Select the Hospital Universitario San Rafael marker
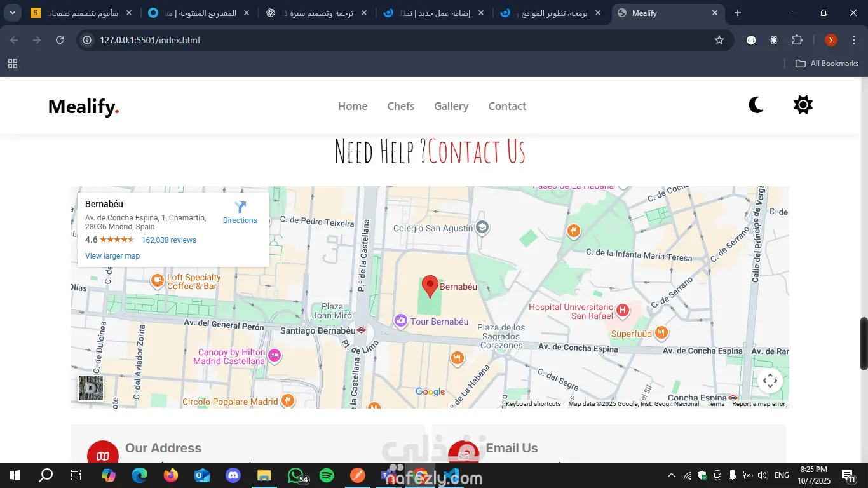The width and height of the screenshot is (868, 488). [623, 310]
